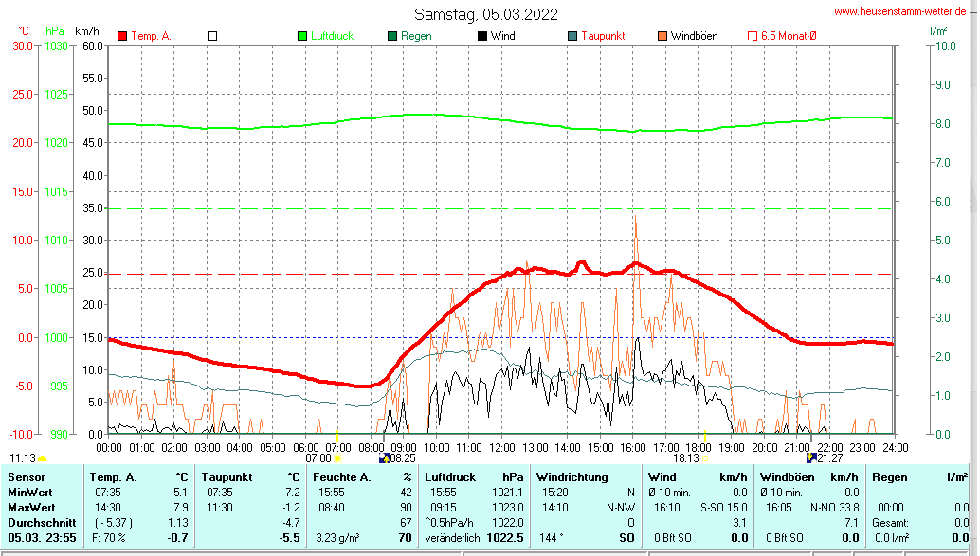Image resolution: width=980 pixels, height=556 pixels.
Task: Click the red Temp. A. legend square
Action: click(x=122, y=36)
